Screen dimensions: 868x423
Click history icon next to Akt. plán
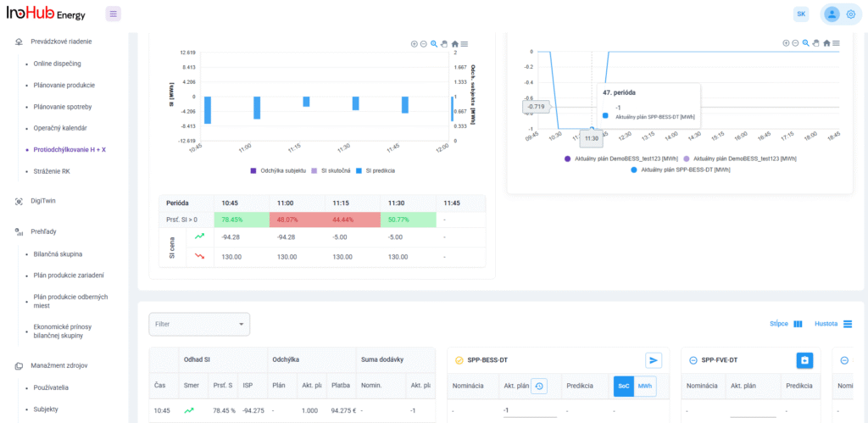[539, 386]
